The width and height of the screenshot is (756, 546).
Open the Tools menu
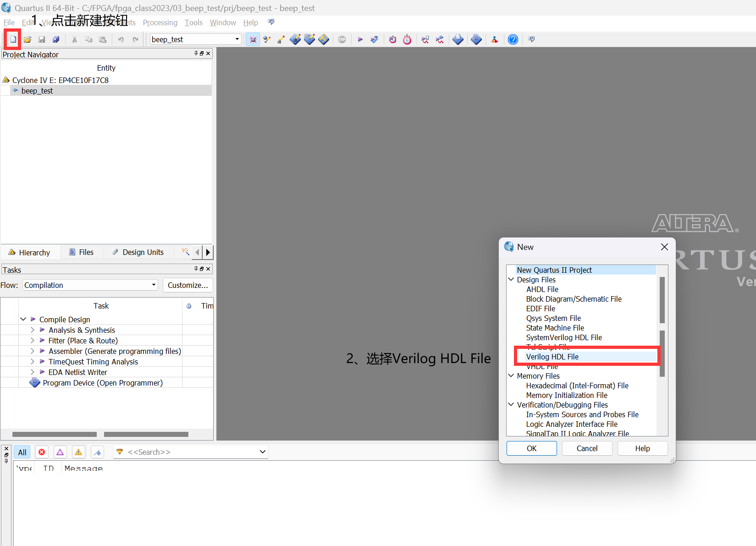point(193,22)
